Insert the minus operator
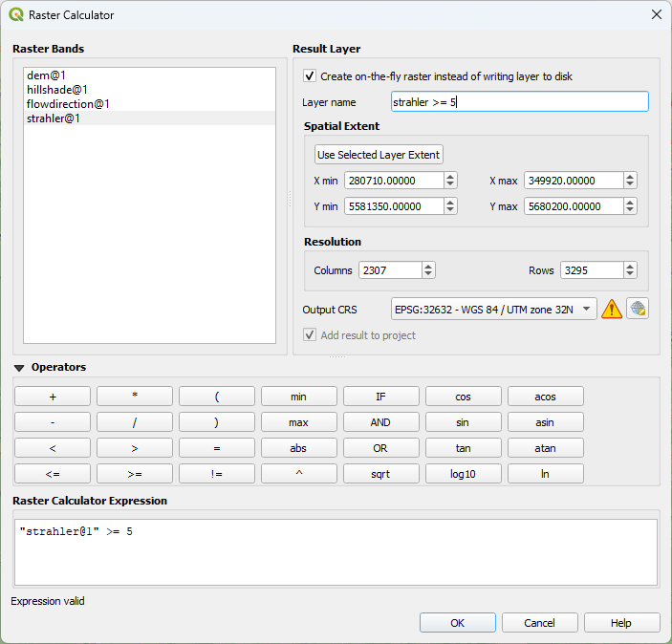672x644 pixels. click(x=53, y=422)
